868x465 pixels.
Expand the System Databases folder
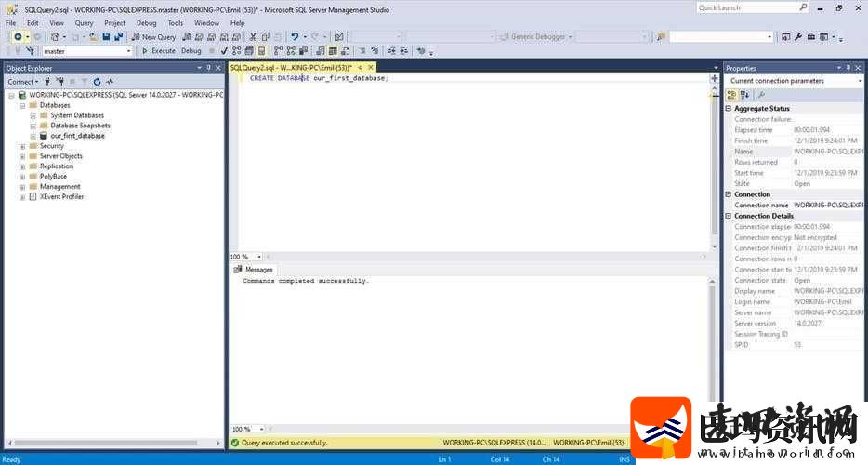33,115
